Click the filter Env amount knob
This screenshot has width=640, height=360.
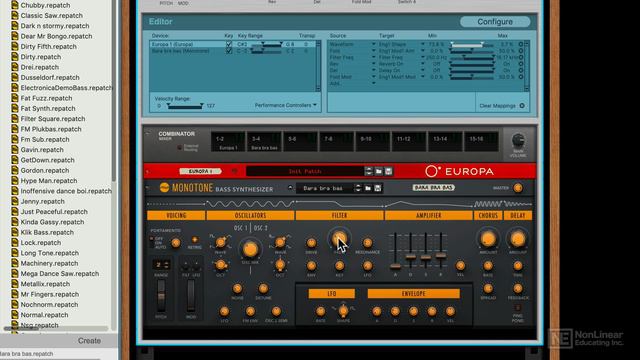311,266
